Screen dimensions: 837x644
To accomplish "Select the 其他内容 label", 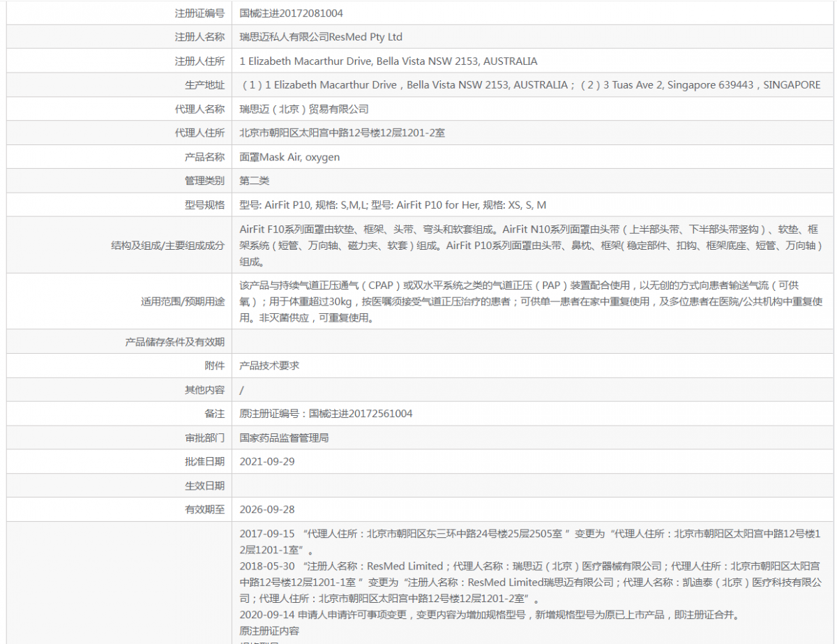I will tap(204, 390).
